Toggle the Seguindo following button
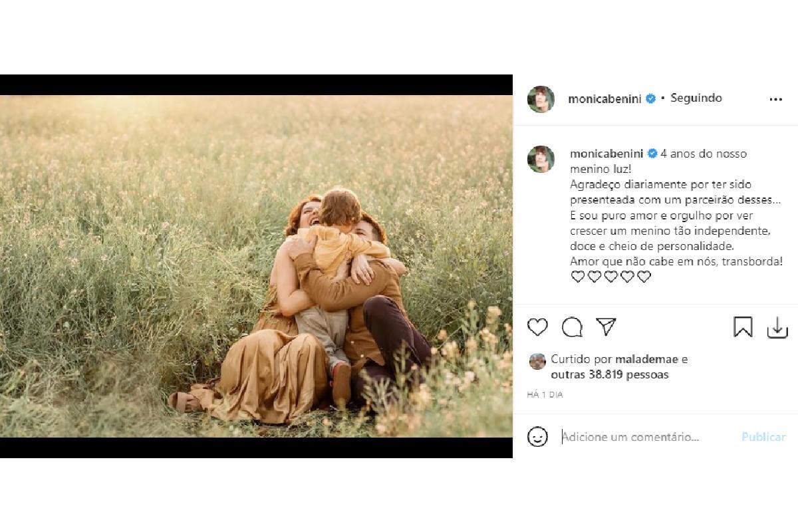The height and width of the screenshot is (532, 798). (696, 98)
